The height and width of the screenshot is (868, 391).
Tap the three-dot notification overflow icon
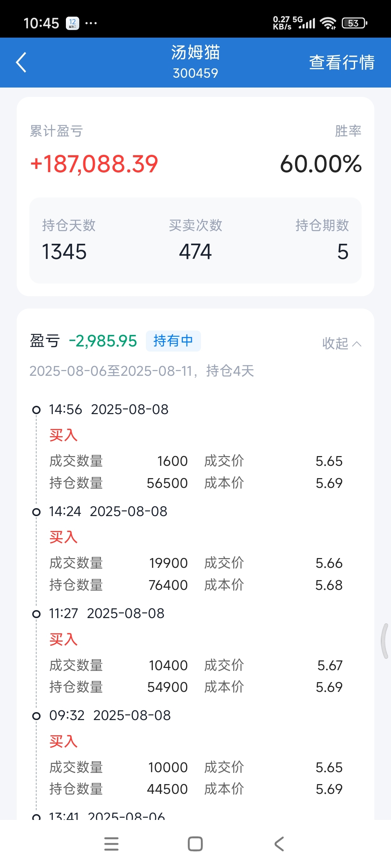pyautogui.click(x=91, y=23)
